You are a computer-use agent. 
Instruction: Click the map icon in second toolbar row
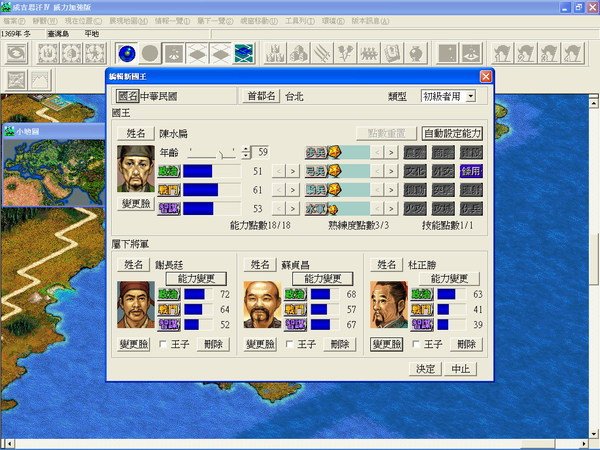pyautogui.click(x=17, y=80)
